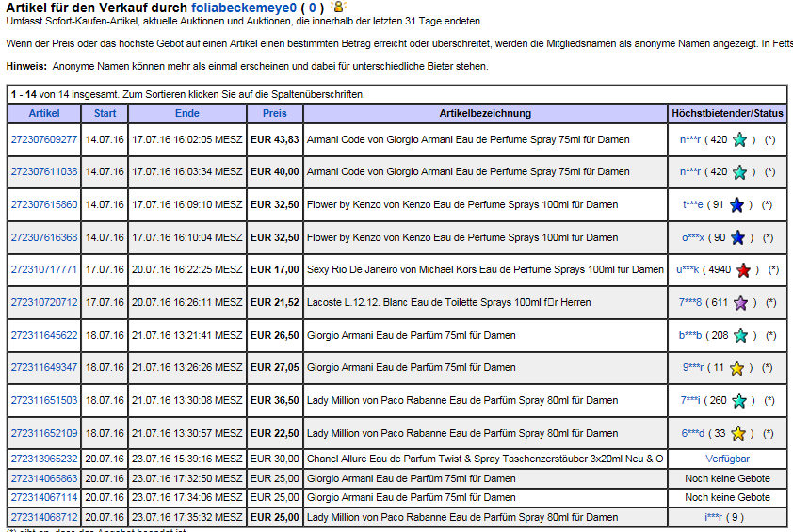Open item number 272307616368
The width and height of the screenshot is (793, 532).
[x=44, y=237]
